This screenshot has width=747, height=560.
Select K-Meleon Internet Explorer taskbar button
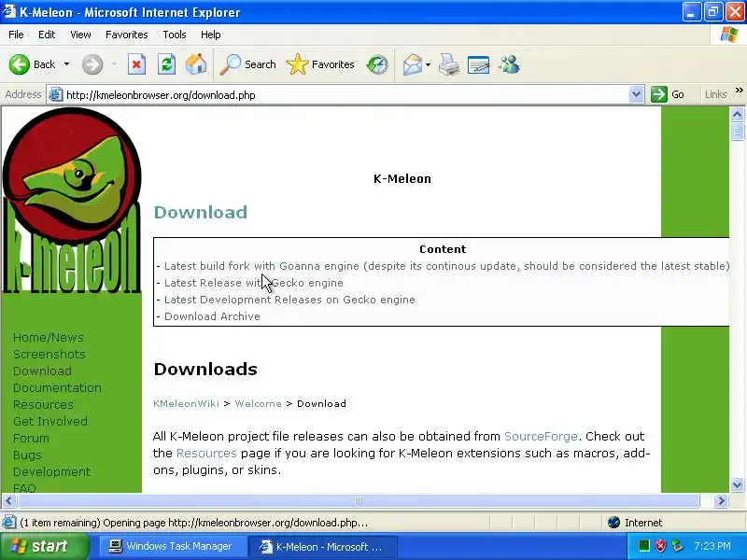[322, 547]
